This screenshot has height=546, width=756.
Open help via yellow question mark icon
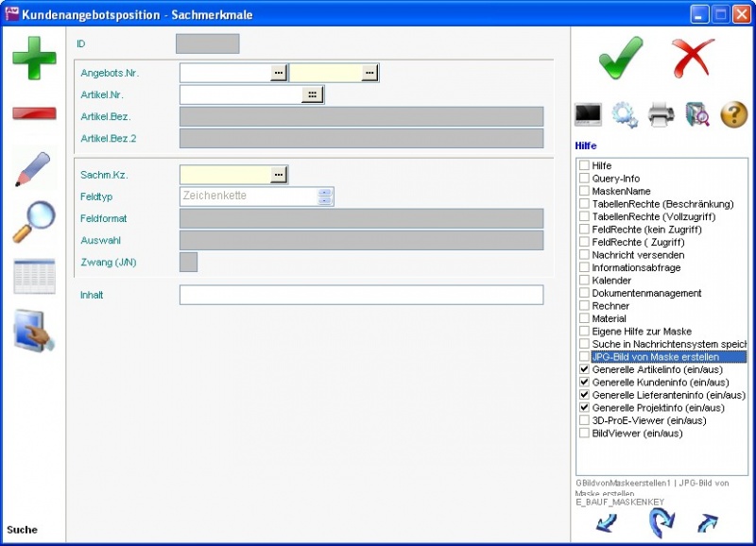tap(733, 114)
